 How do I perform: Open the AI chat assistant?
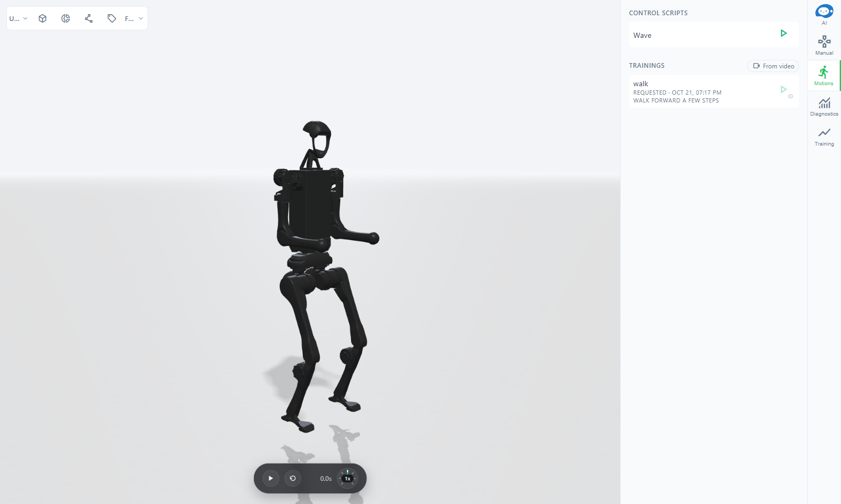(x=824, y=14)
